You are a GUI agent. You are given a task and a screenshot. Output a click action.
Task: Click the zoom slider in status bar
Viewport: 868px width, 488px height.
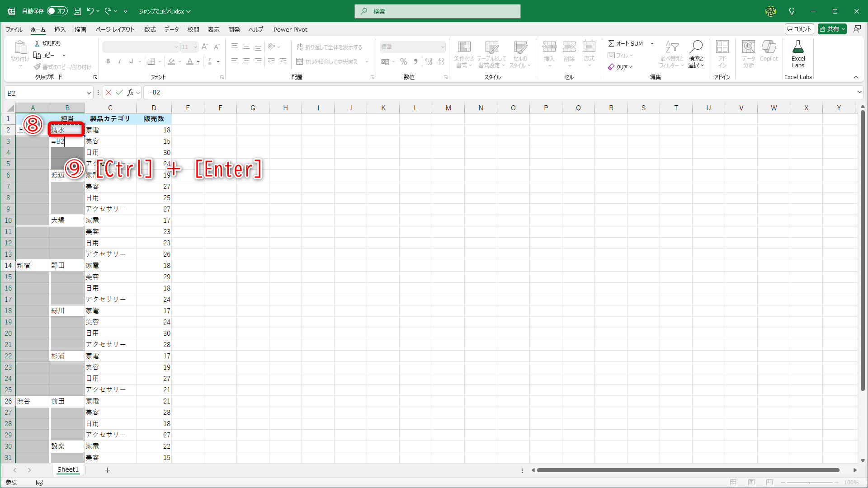[809, 483]
